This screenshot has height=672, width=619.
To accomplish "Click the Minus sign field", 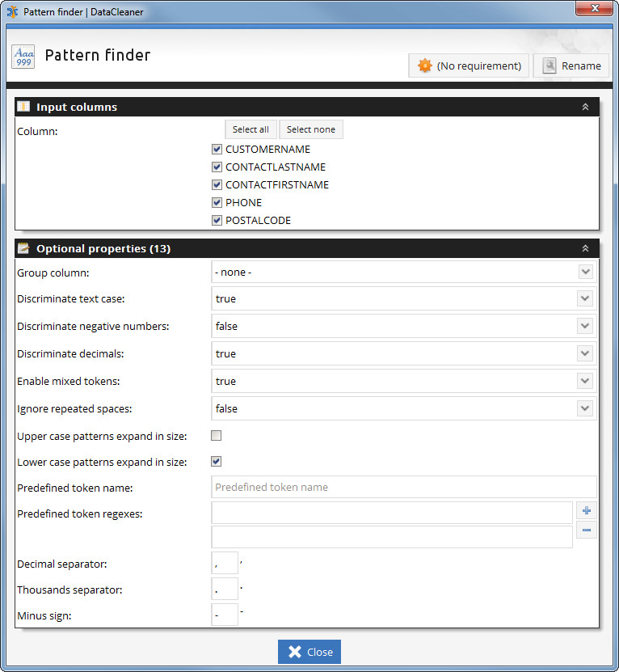I will pos(225,614).
